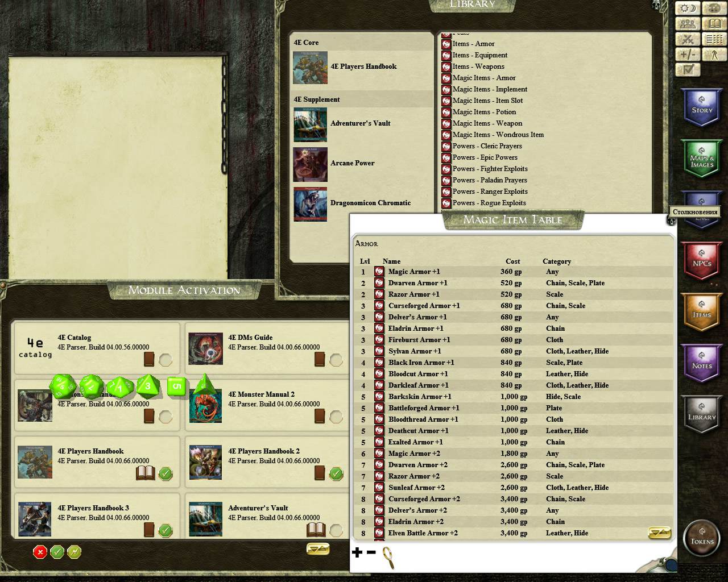The height and width of the screenshot is (582, 728).
Task: Click the magnifying glass search icon
Action: pos(388,557)
